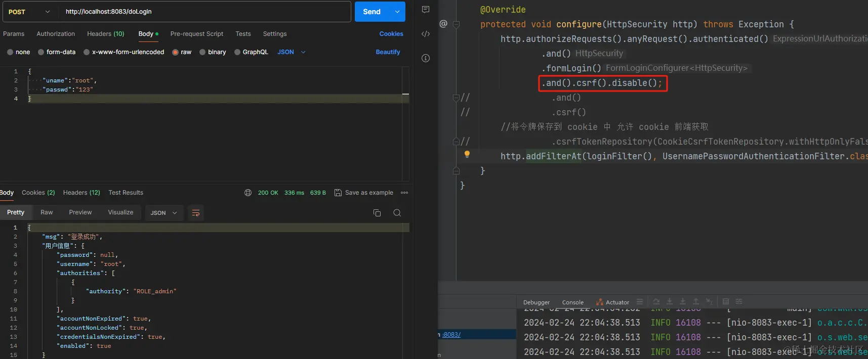The height and width of the screenshot is (359, 868).
Task: Open the debug threads list icon after Actuator
Action: click(x=640, y=302)
